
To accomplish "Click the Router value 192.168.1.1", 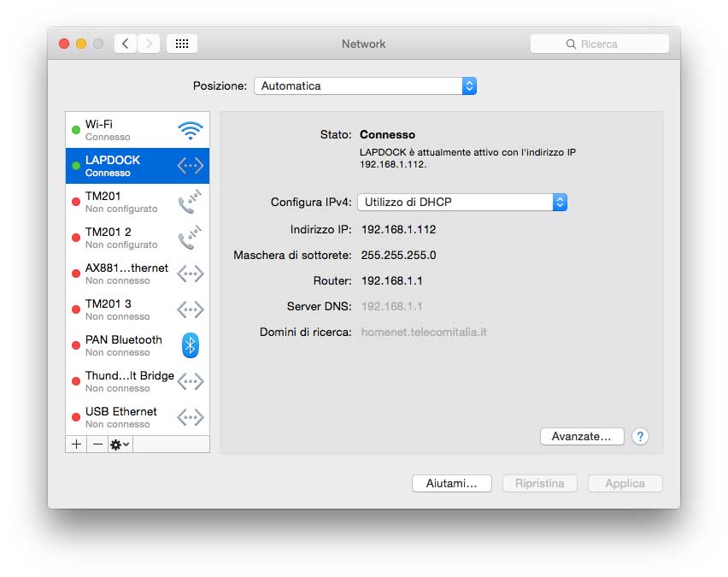I will (x=392, y=280).
